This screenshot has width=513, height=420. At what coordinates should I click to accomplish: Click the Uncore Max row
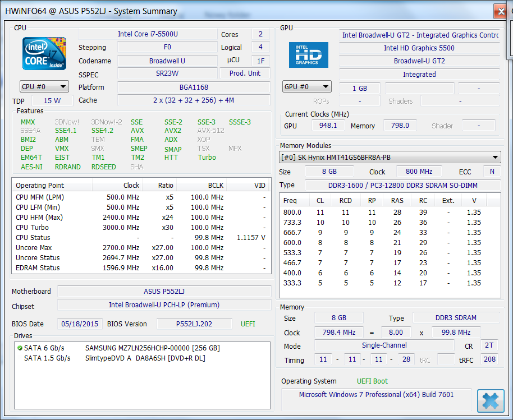[x=141, y=248]
